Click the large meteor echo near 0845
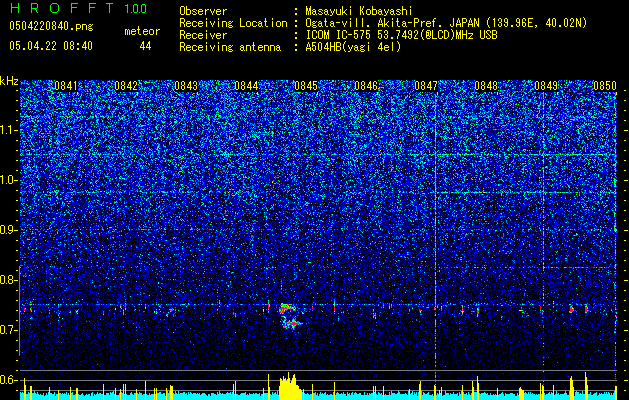 (290, 316)
